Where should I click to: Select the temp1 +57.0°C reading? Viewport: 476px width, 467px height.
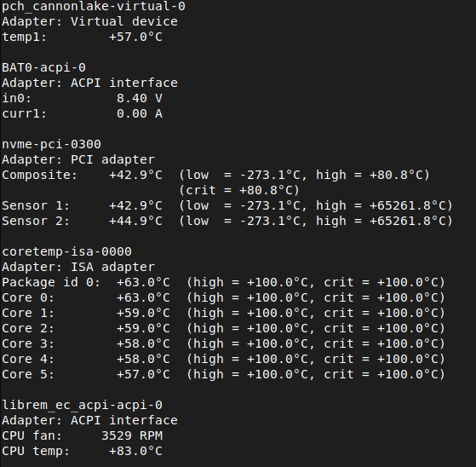(x=135, y=37)
